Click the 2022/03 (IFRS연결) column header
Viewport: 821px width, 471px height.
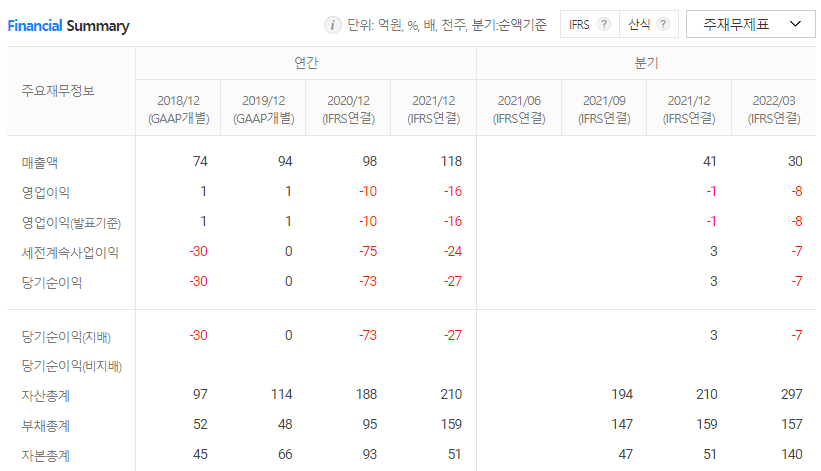click(x=774, y=109)
